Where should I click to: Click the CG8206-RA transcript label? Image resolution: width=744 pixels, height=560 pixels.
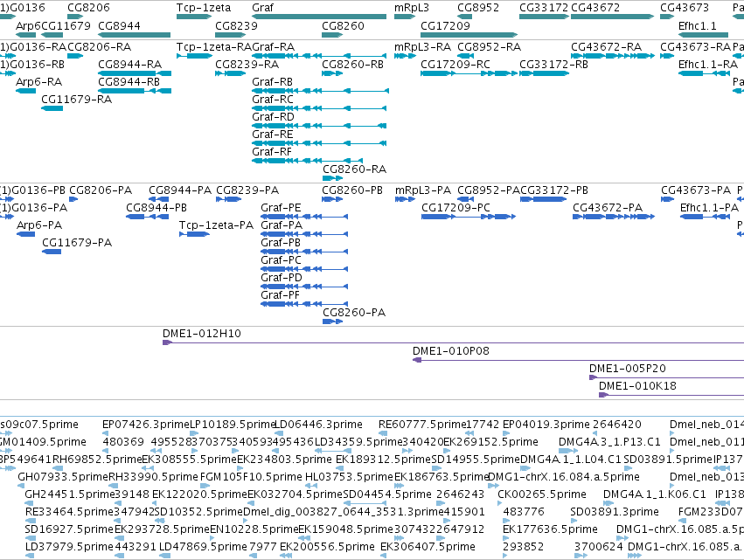[99, 47]
